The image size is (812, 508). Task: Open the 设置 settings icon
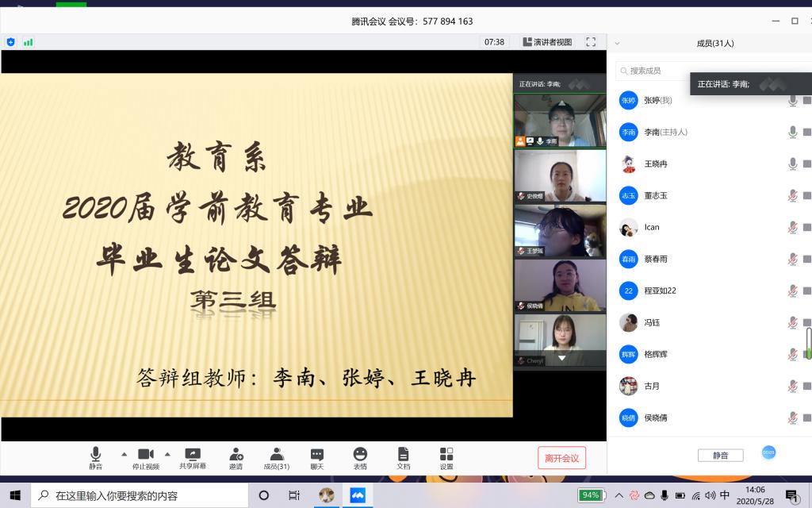pos(446,458)
